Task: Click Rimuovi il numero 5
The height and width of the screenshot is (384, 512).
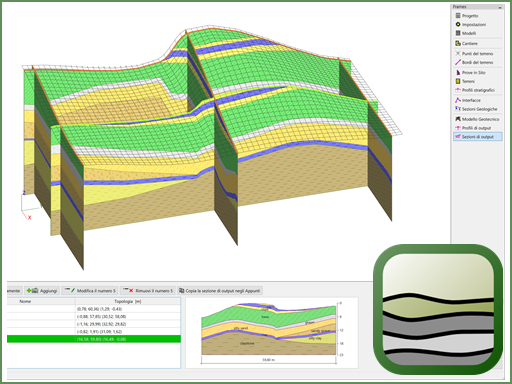Action: [147, 291]
